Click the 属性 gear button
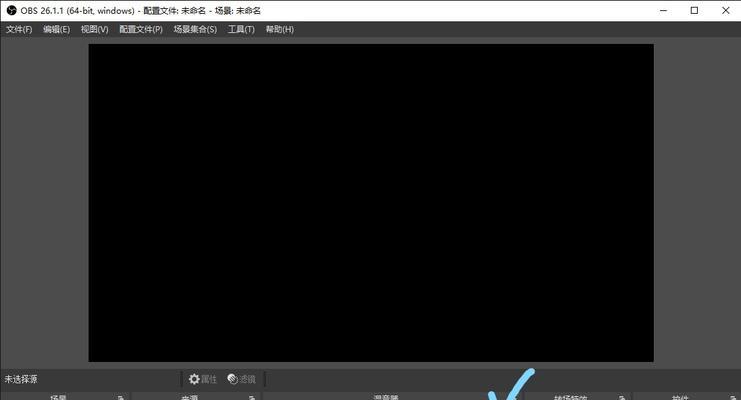The image size is (741, 400). (x=203, y=379)
